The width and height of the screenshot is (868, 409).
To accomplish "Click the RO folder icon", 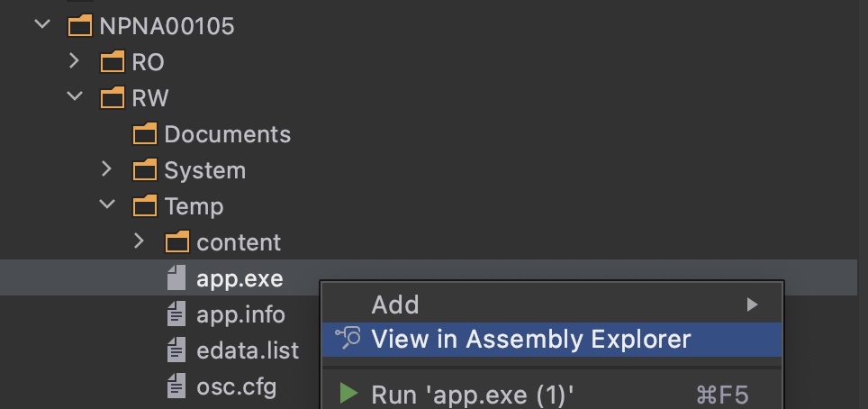I will 113,62.
